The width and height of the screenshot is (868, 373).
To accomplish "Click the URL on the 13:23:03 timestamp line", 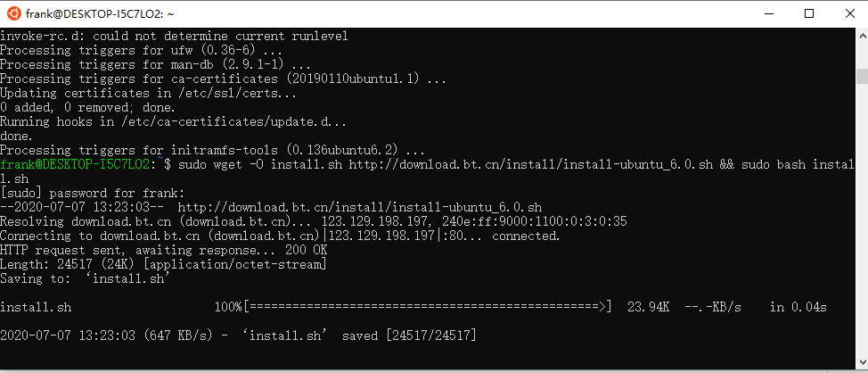I will tap(360, 207).
